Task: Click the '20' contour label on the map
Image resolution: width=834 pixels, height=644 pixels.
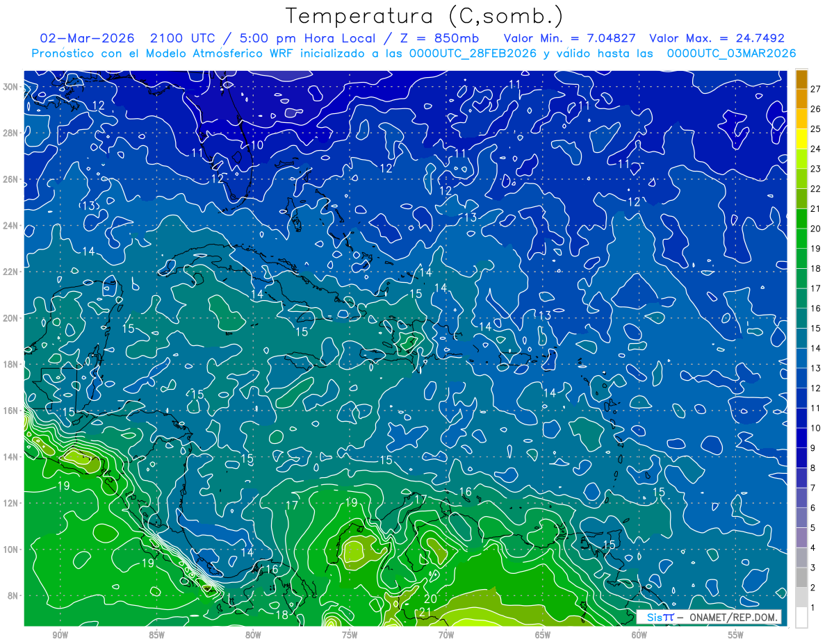Action: tap(430, 598)
